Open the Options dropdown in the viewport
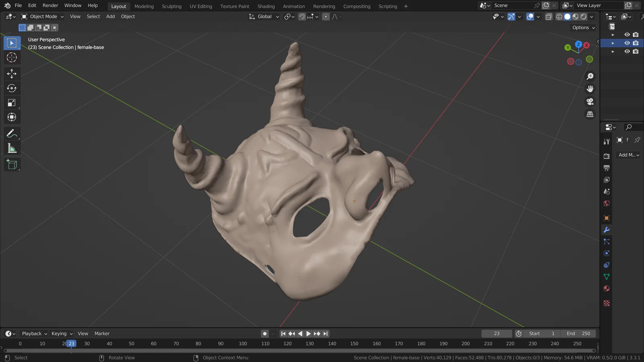Screen dimensions: 644x362 coord(584,28)
